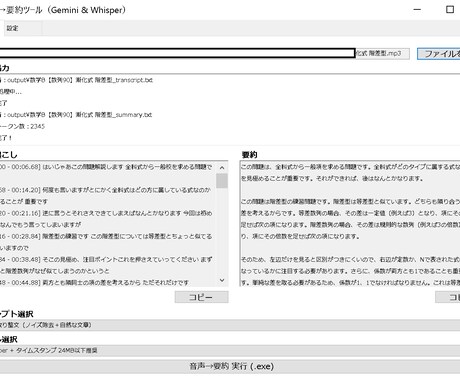Click the transcription scrollbar thumb
Viewport: 460px width, 380px height.
[222, 181]
